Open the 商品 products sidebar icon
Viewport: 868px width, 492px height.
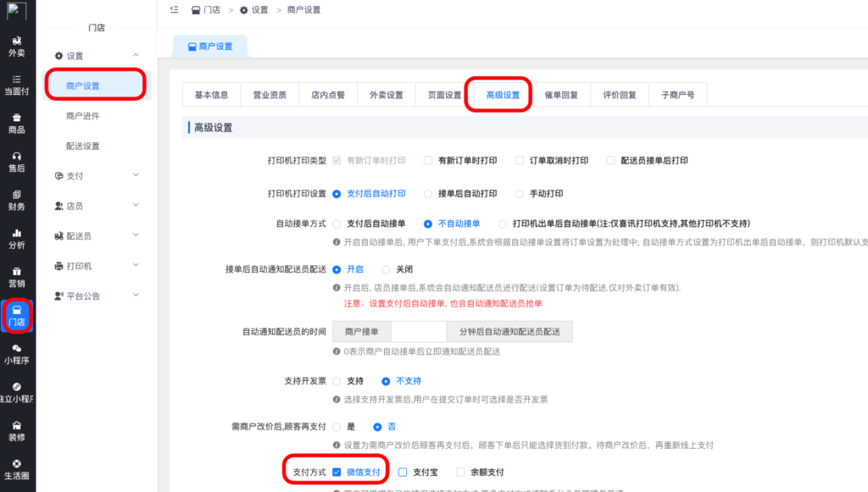pyautogui.click(x=17, y=124)
